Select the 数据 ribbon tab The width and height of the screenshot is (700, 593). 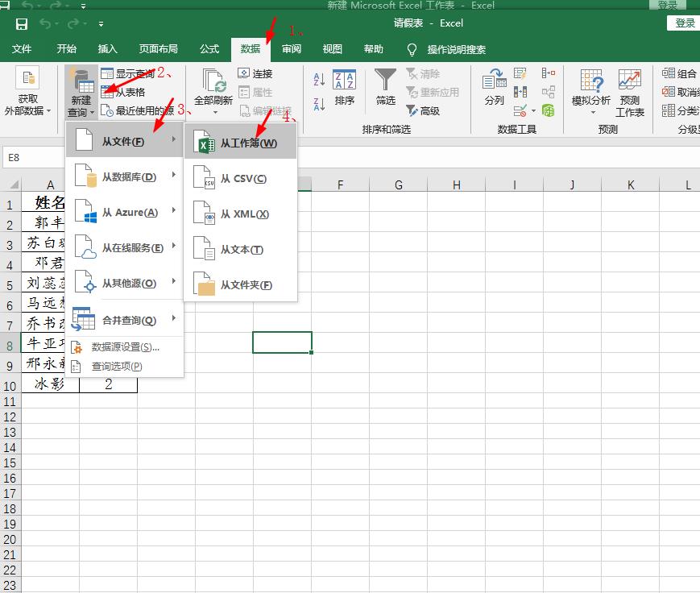tap(251, 49)
